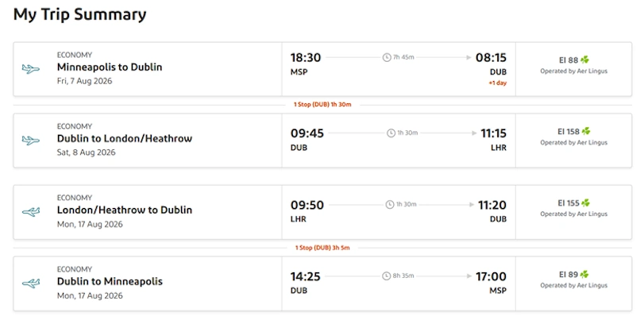Click the plane icon for Dublin to London/Heathrow
Image resolution: width=644 pixels, height=320 pixels.
tap(31, 141)
